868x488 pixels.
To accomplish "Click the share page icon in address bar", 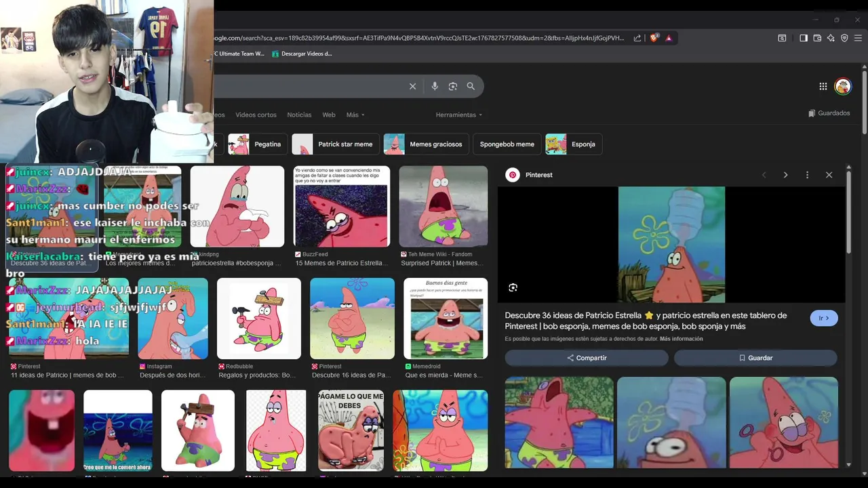I will [x=637, y=38].
